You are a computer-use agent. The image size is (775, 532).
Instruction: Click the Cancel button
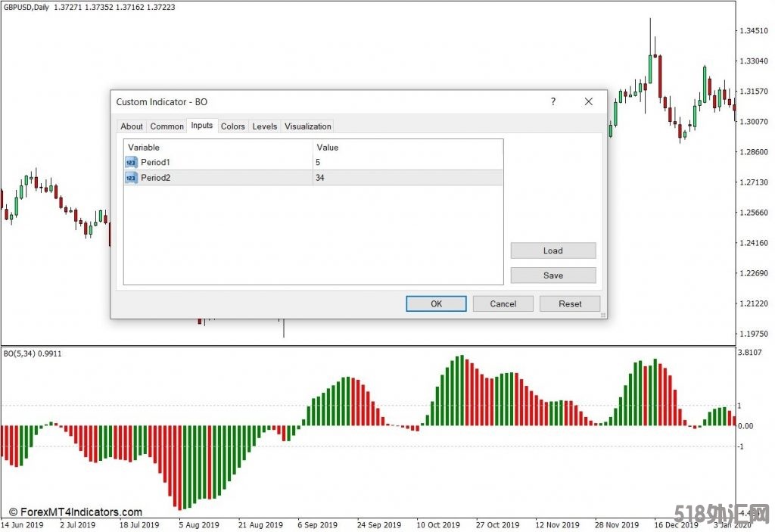(503, 303)
